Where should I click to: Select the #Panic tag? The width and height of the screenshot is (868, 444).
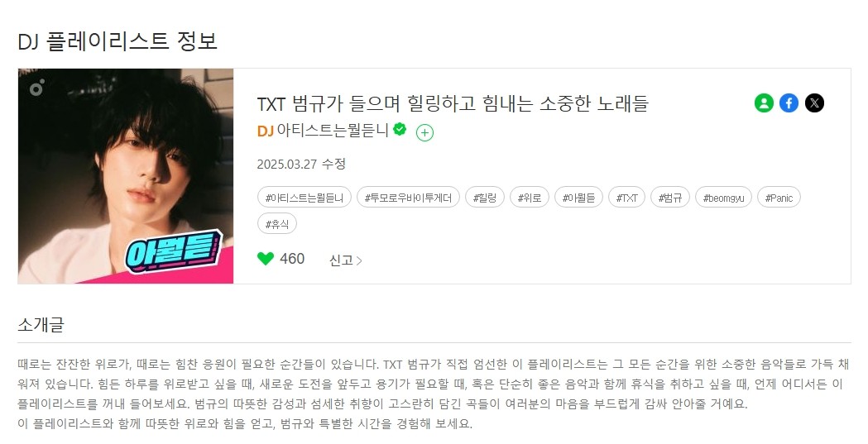(x=779, y=198)
